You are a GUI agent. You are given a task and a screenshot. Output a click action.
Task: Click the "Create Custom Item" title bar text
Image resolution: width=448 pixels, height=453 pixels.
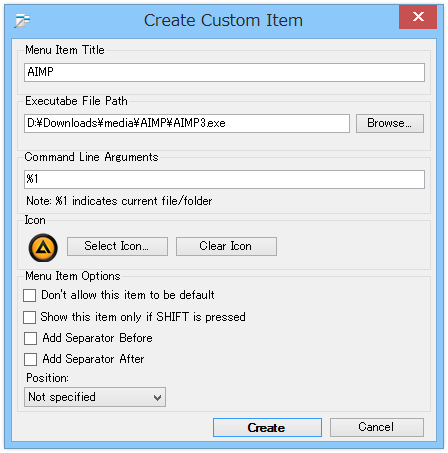[x=223, y=20]
